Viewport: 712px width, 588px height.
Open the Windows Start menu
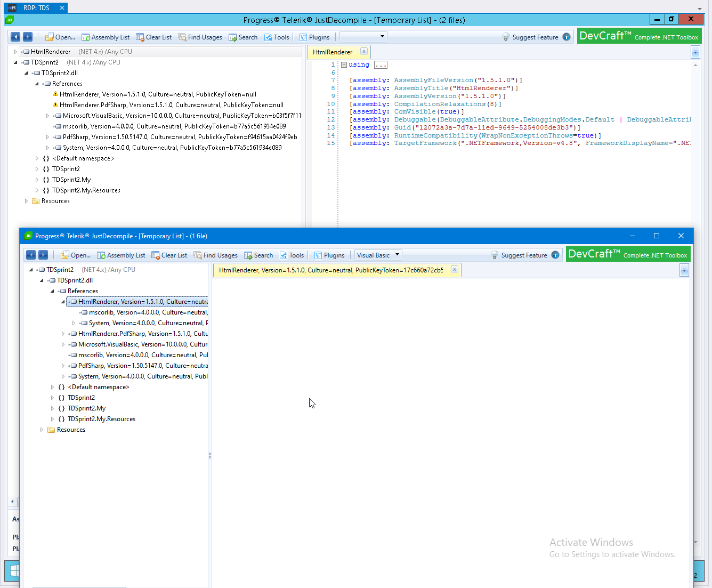tap(13, 570)
